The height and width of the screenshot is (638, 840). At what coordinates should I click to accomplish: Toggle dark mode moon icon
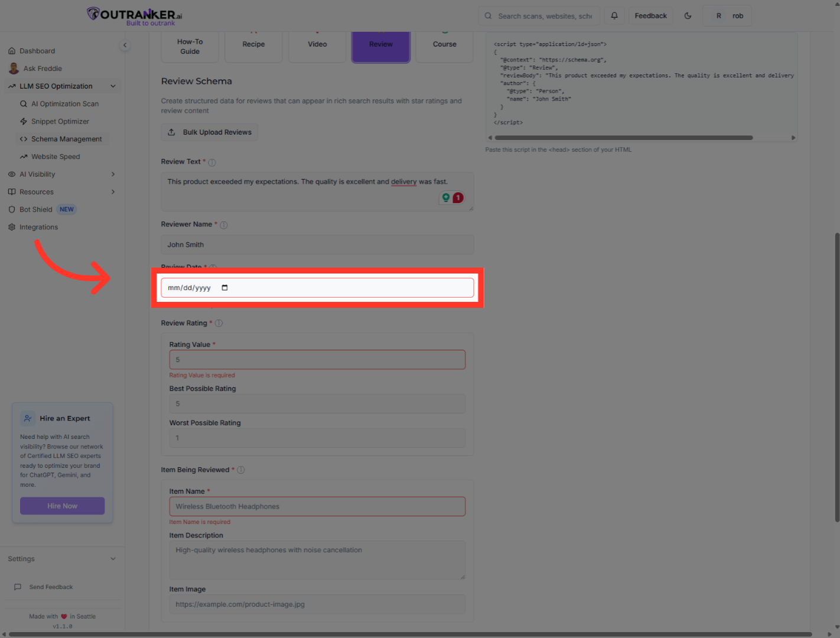coord(688,16)
